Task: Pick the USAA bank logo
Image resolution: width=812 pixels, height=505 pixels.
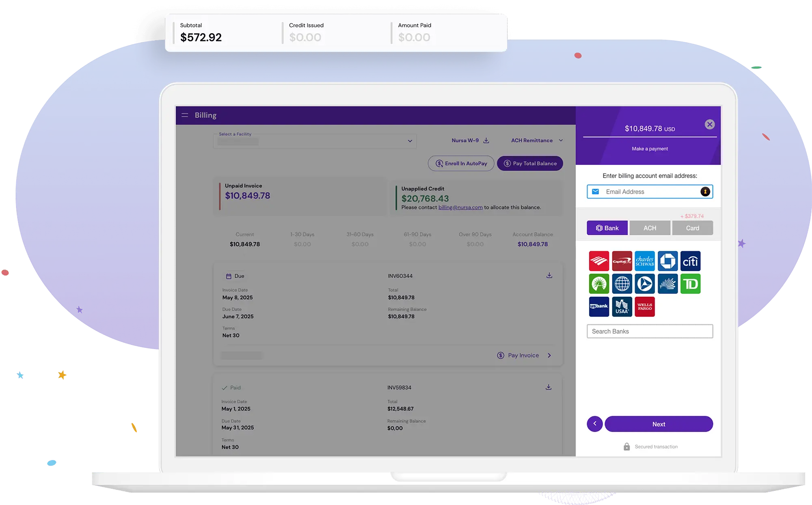Action: [622, 306]
